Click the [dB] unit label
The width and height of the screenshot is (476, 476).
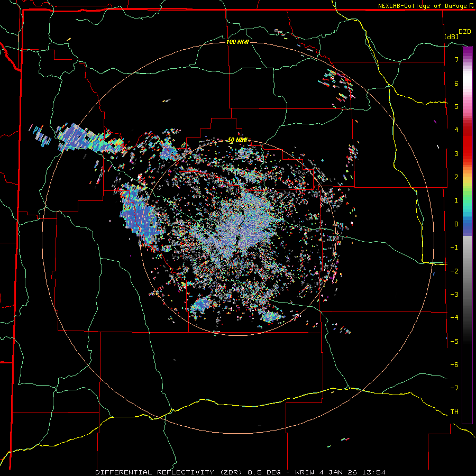tap(452, 36)
